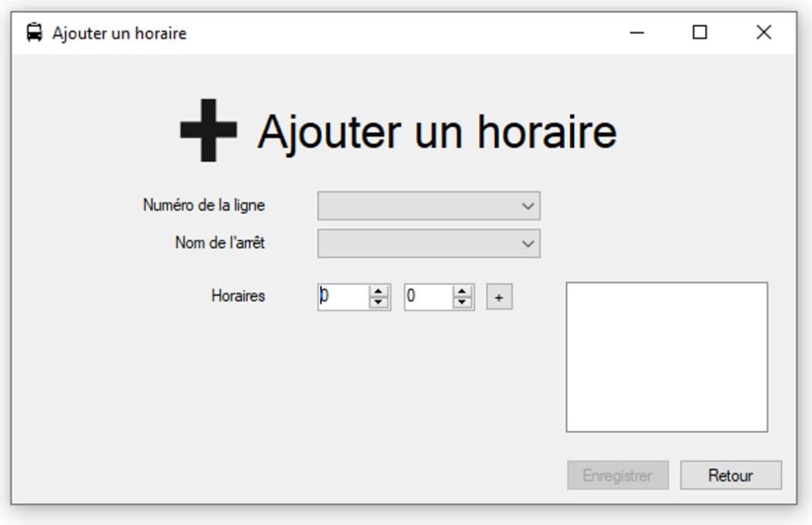Click the Numéro de la ligne label

pos(204,205)
